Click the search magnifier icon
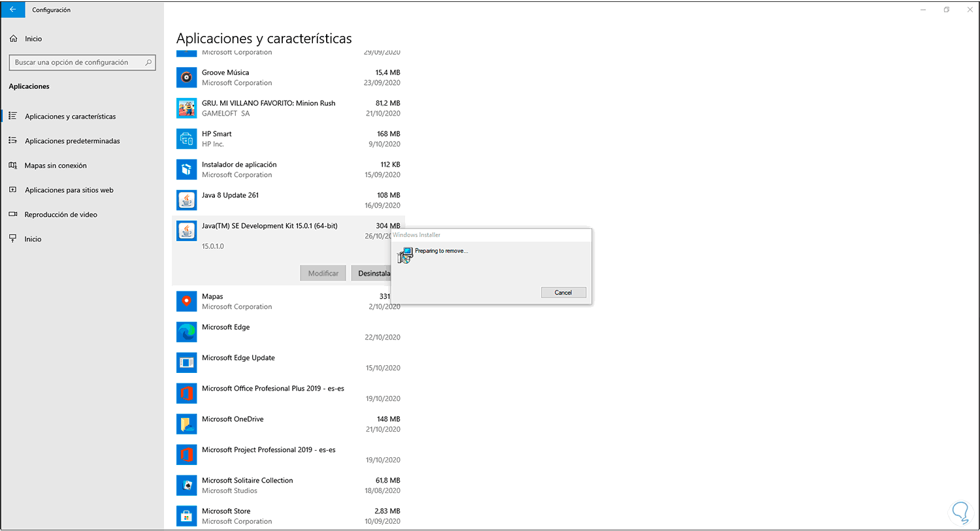 [148, 63]
